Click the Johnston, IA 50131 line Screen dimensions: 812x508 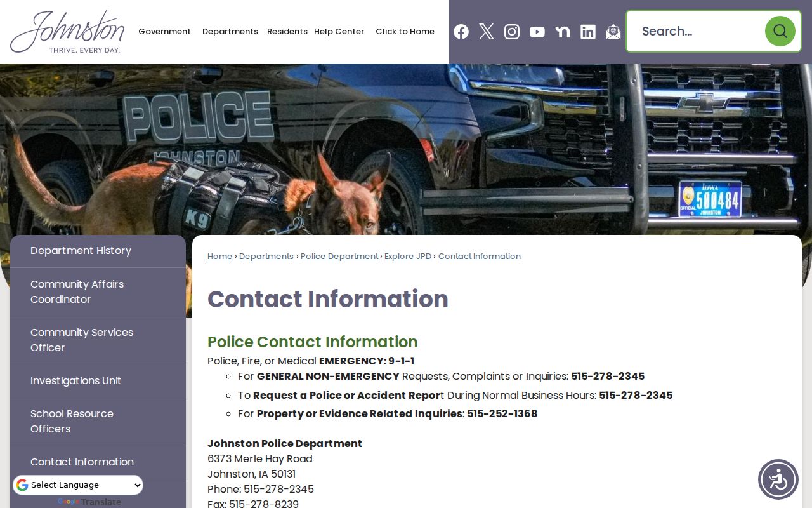click(252, 474)
